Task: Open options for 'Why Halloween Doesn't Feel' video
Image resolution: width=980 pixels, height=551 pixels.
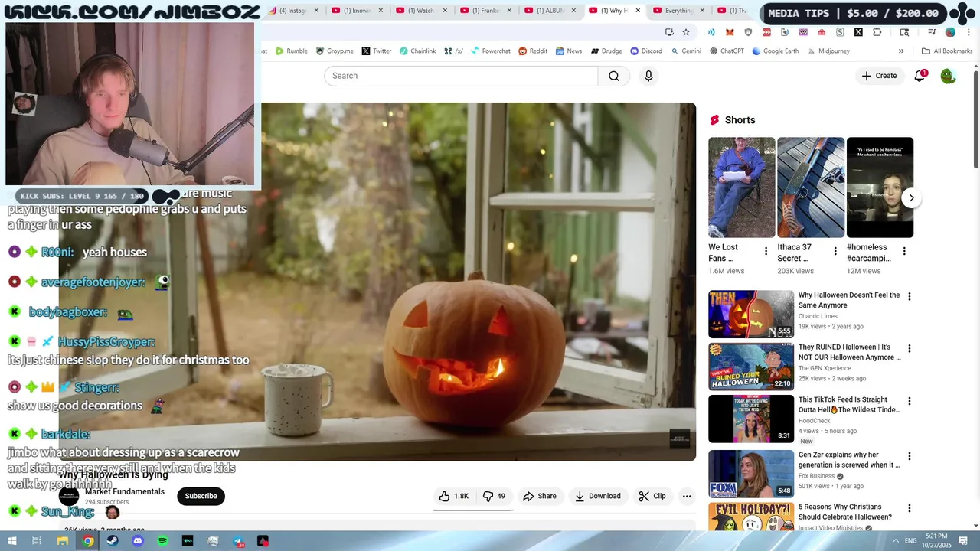Action: (910, 297)
